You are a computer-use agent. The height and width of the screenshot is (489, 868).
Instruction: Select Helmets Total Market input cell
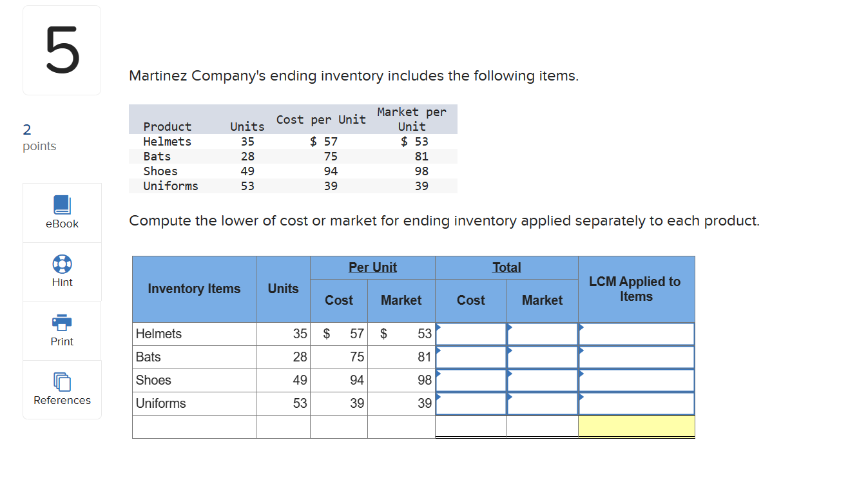pos(543,334)
